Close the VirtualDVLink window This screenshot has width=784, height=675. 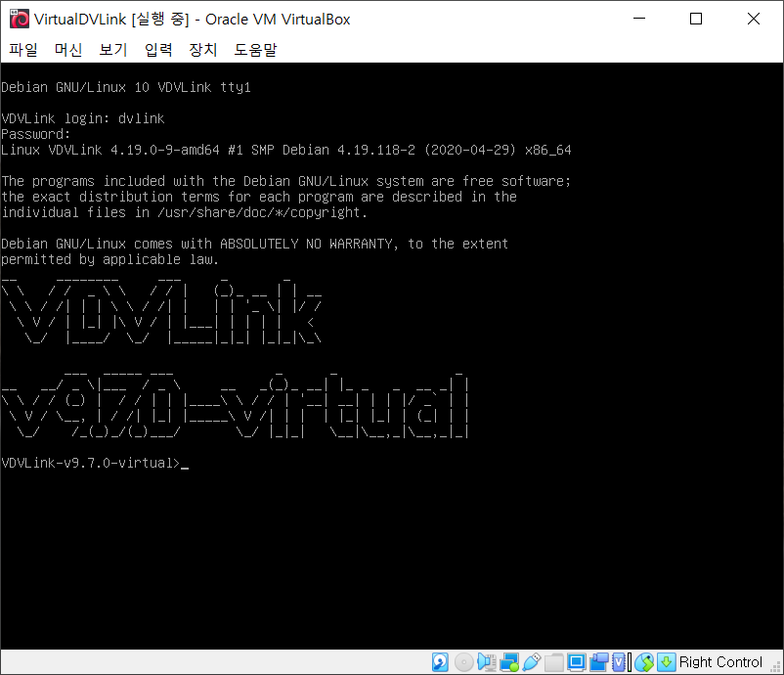click(754, 19)
